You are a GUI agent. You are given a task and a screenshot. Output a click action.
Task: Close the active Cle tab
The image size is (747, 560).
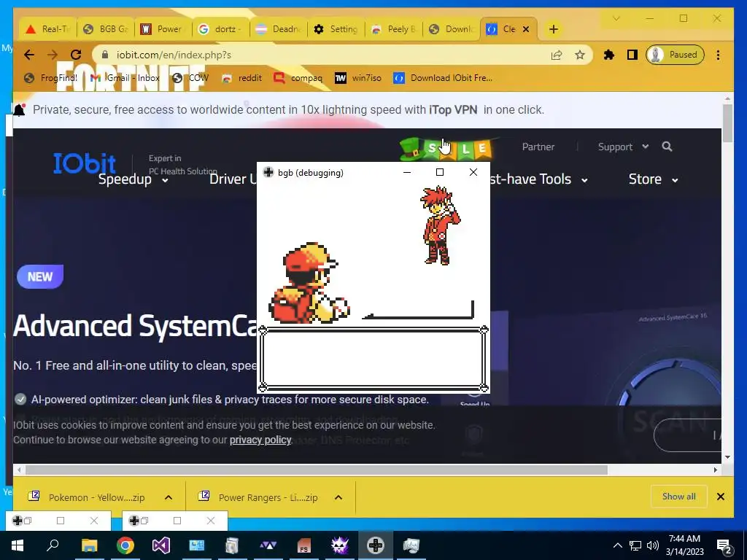pos(526,29)
